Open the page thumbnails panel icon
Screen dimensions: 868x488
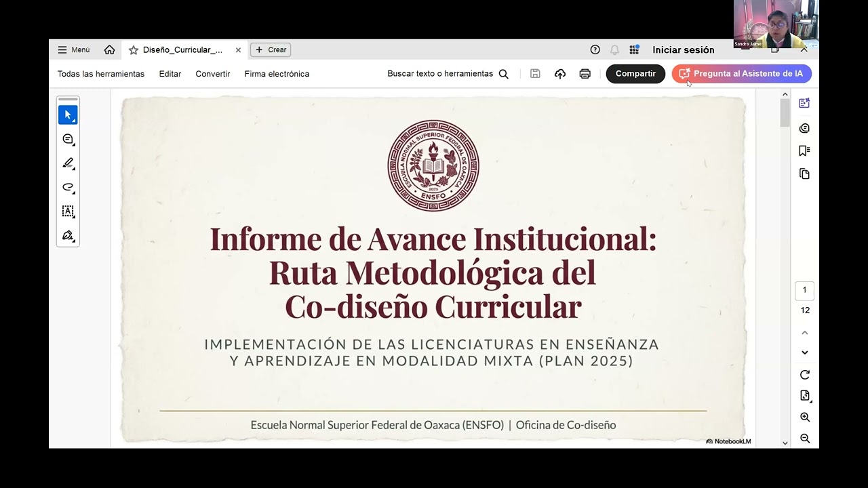pos(804,174)
